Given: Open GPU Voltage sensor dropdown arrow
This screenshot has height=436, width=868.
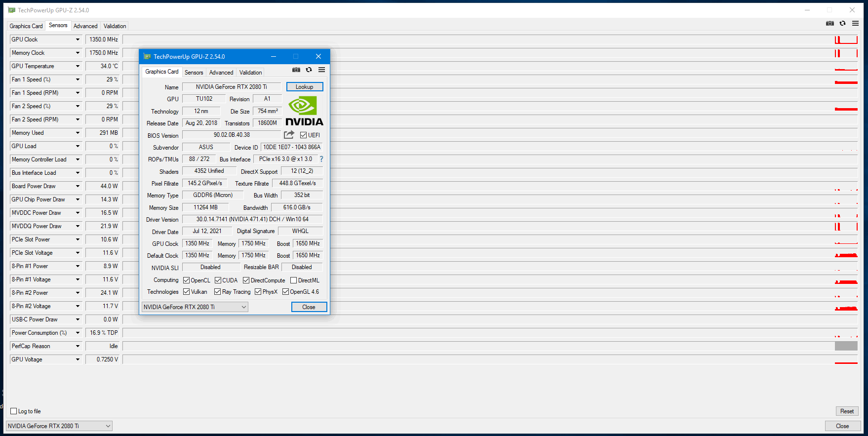Looking at the screenshot, I should tap(78, 359).
